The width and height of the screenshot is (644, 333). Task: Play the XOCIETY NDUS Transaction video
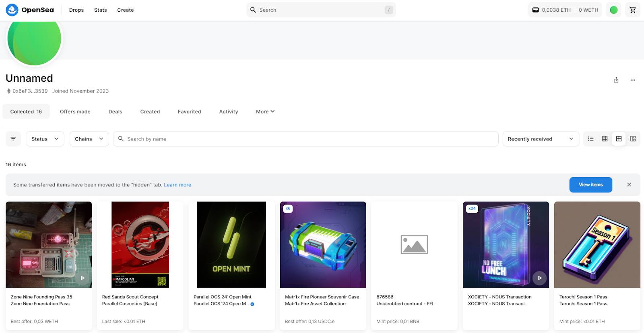[x=540, y=278]
